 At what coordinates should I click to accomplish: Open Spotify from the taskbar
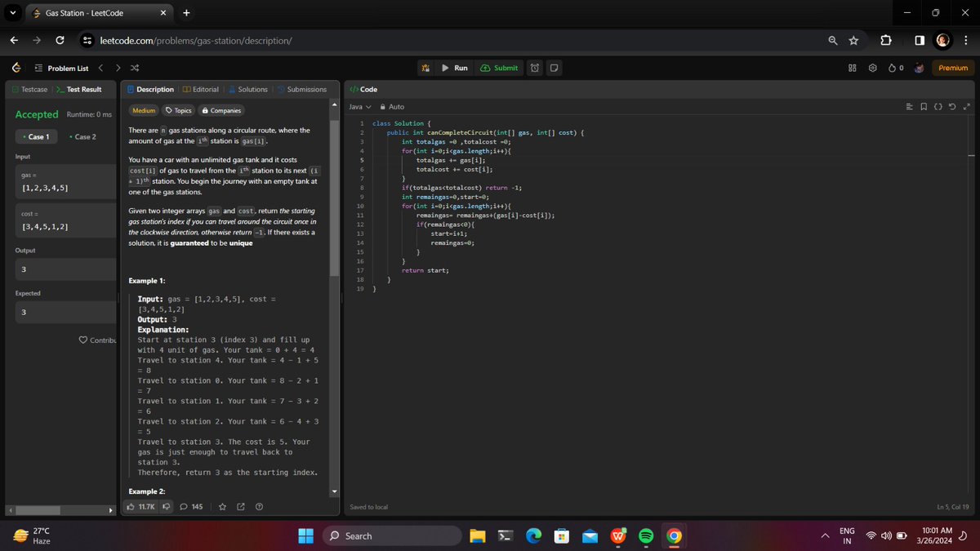tap(645, 536)
